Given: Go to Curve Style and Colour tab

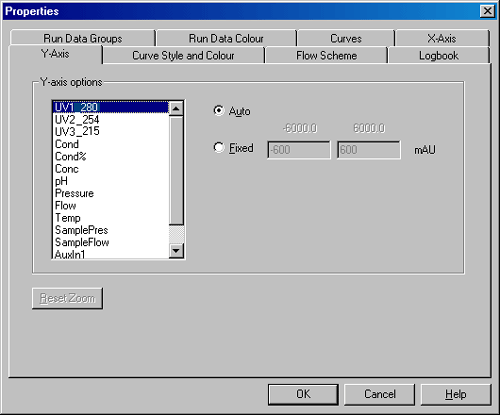Looking at the screenshot, I should coord(183,55).
